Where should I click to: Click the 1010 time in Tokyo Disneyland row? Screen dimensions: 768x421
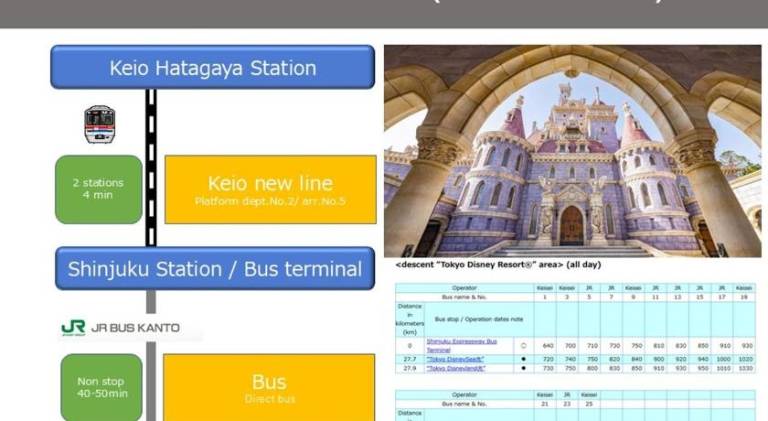(x=723, y=368)
